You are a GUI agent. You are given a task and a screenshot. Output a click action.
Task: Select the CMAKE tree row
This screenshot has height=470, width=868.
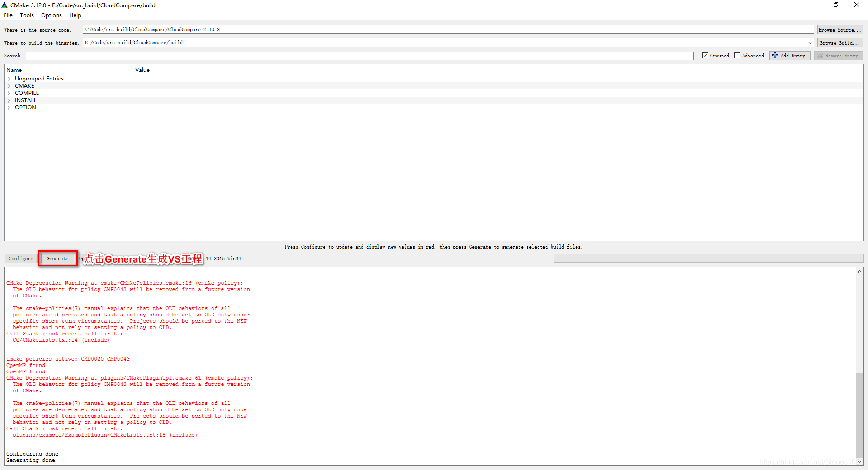434,86
